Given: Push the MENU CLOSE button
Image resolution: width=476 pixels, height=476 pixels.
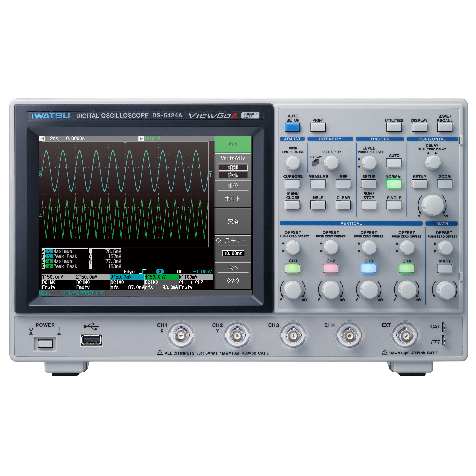Looking at the screenshot, I should pos(292,205).
